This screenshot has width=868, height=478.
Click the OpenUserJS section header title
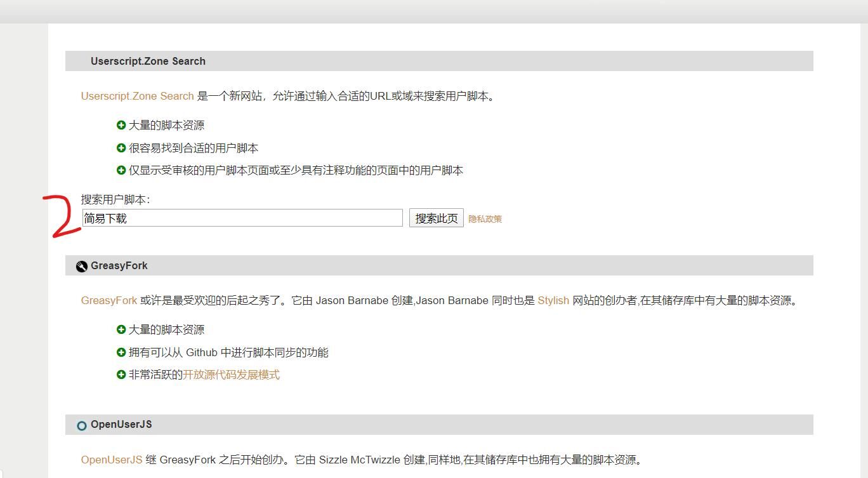point(121,425)
